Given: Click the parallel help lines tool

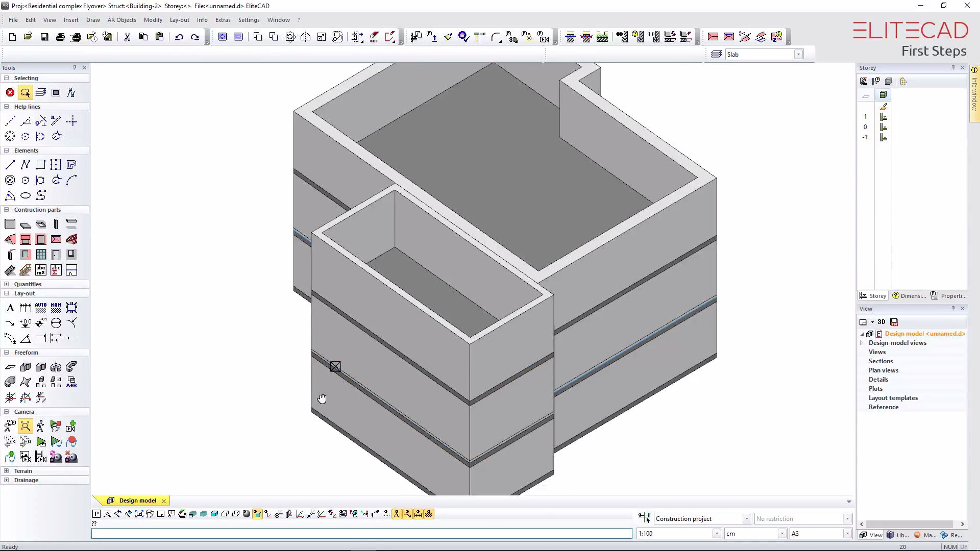Looking at the screenshot, I should click(x=56, y=121).
